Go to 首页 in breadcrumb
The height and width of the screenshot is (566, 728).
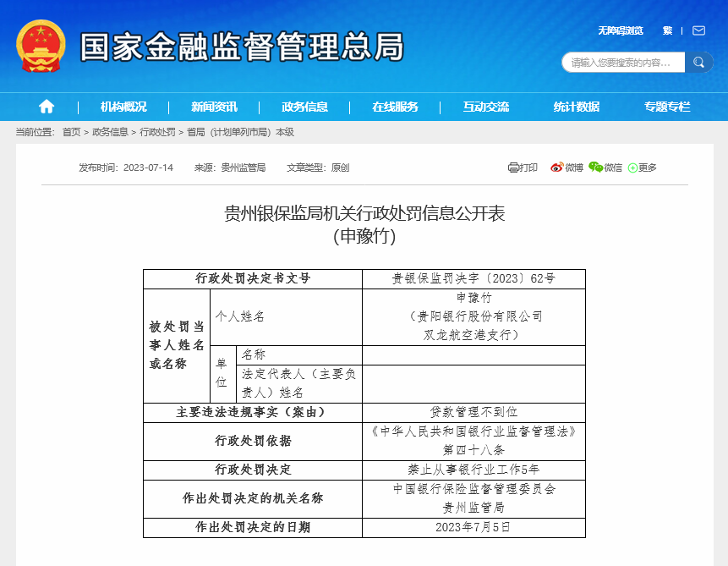click(72, 132)
